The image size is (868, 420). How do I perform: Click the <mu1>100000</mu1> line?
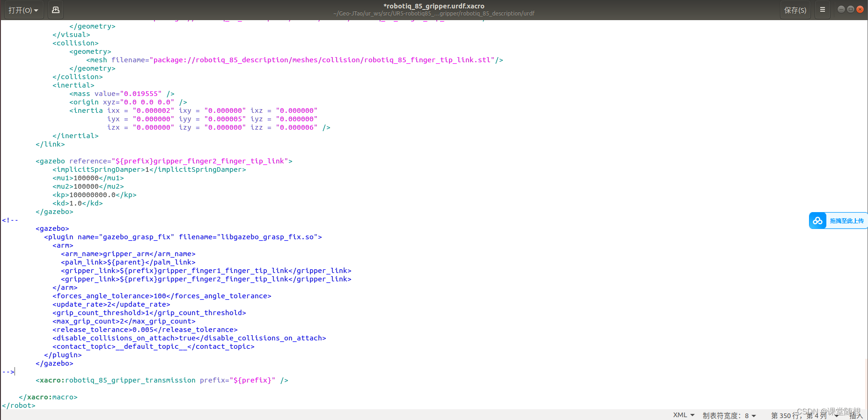(x=88, y=178)
